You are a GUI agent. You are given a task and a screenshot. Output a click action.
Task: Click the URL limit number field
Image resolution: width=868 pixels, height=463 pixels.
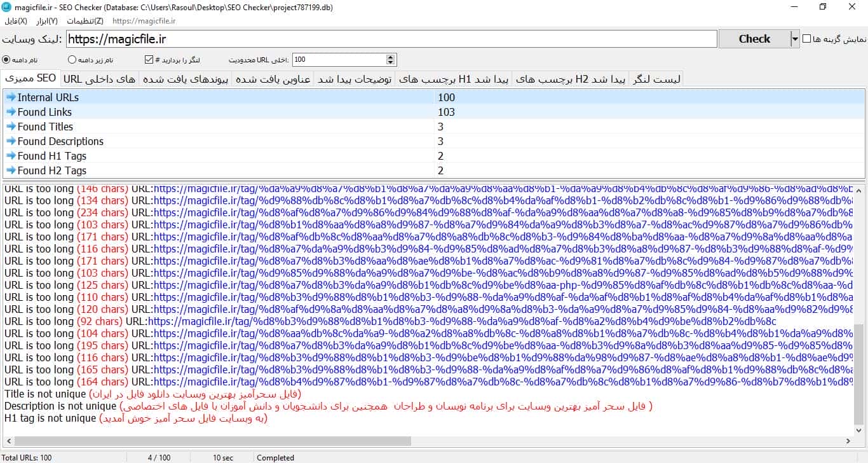[x=339, y=60]
